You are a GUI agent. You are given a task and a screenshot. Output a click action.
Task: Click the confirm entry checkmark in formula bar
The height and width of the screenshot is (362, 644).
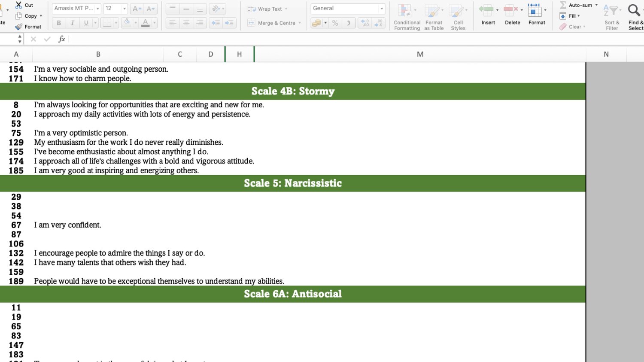pos(47,39)
